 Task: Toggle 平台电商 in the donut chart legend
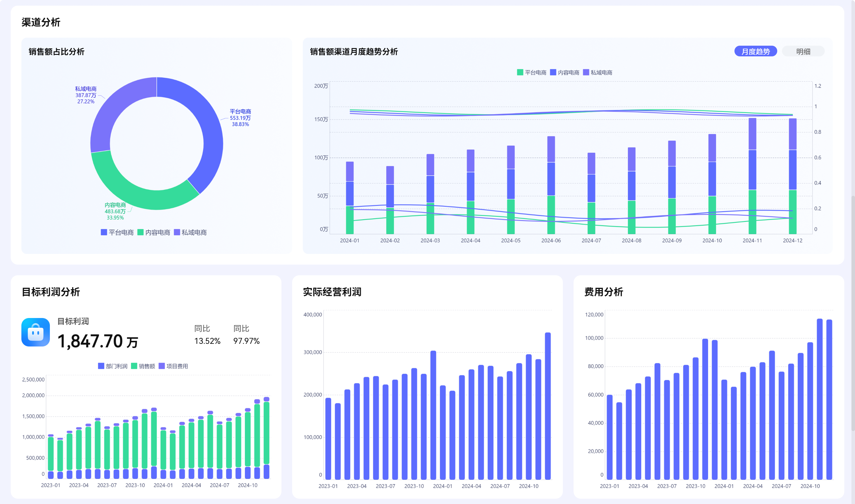tap(117, 232)
